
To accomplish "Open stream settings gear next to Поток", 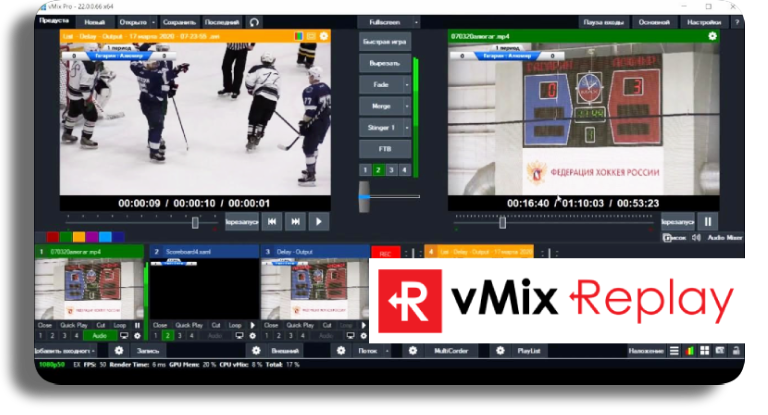I will pyautogui.click(x=341, y=351).
